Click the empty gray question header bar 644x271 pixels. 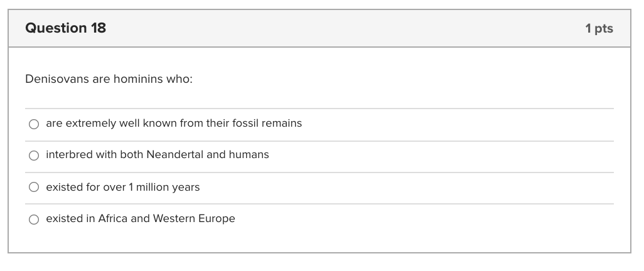(345, 29)
